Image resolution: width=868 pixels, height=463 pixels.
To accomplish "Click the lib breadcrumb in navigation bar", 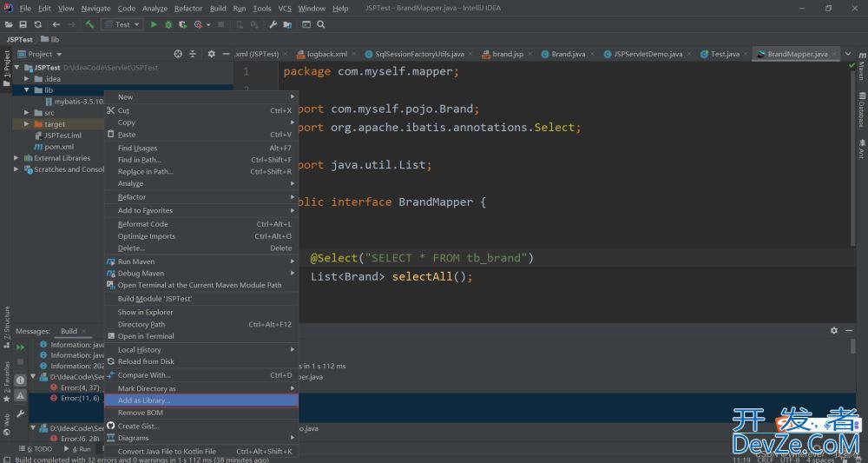I will click(50, 39).
